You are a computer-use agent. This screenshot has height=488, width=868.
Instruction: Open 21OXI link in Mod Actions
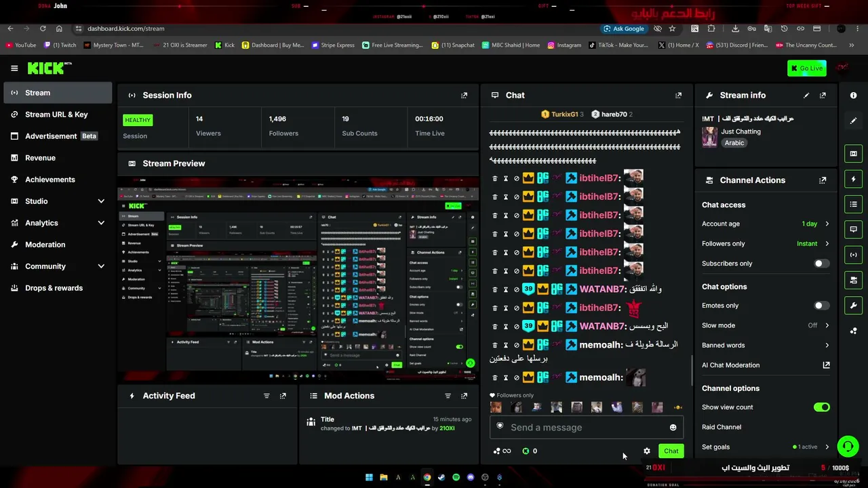[447, 428]
